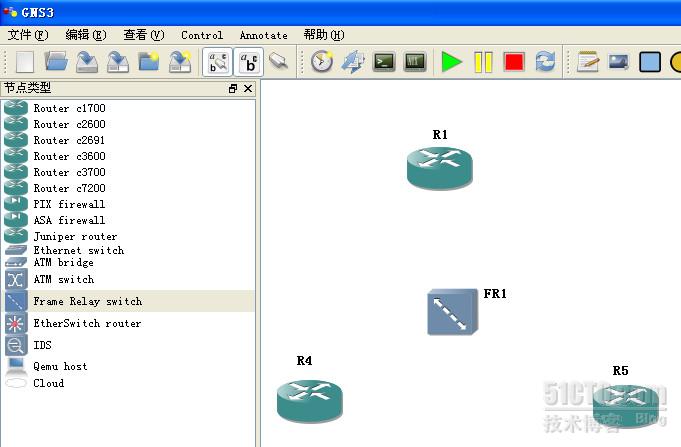Viewport: 681px width, 447px height.
Task: Click the Insert a picture icon
Action: pos(619,62)
